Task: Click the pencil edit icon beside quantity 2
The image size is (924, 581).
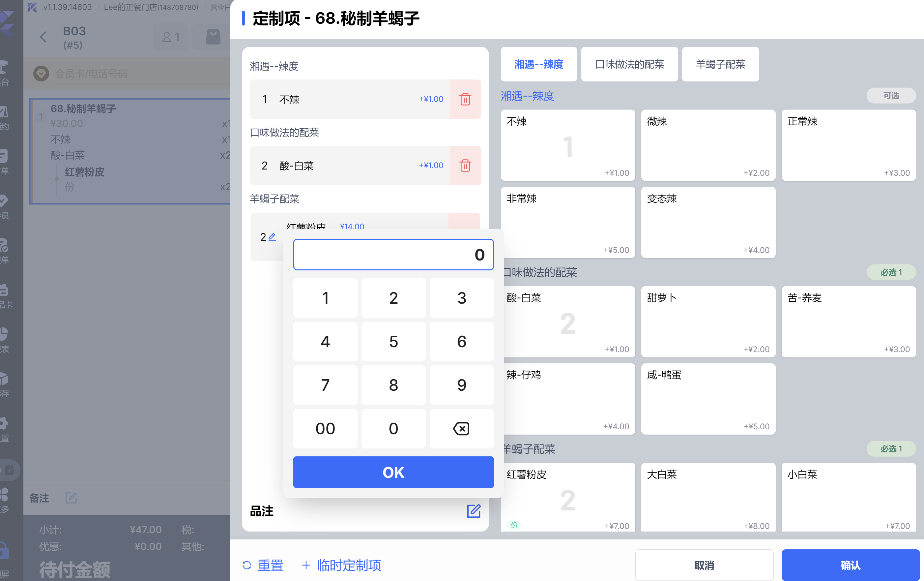Action: coord(272,237)
